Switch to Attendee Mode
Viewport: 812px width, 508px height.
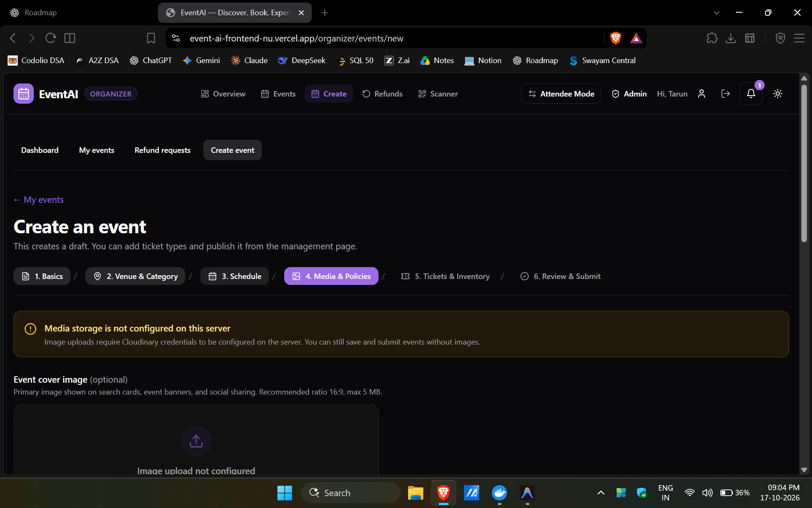pos(561,94)
